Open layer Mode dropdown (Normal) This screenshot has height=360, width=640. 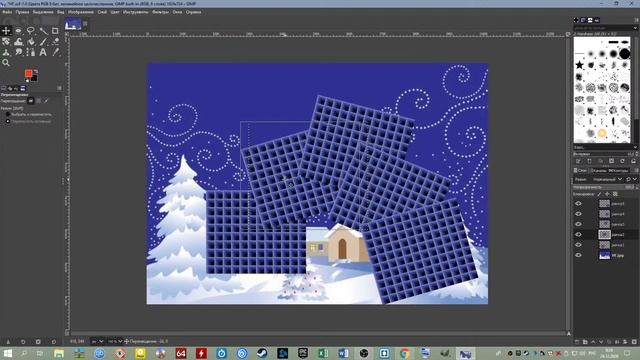click(x=607, y=179)
